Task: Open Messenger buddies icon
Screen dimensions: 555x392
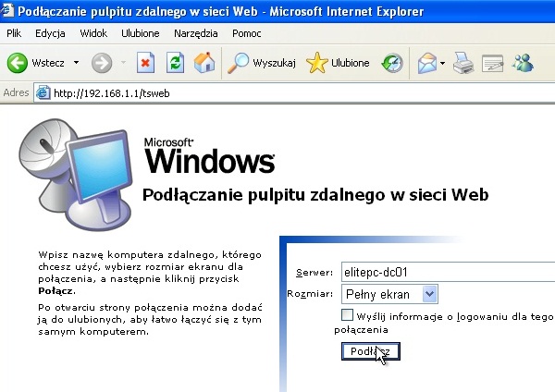Action: (x=523, y=63)
